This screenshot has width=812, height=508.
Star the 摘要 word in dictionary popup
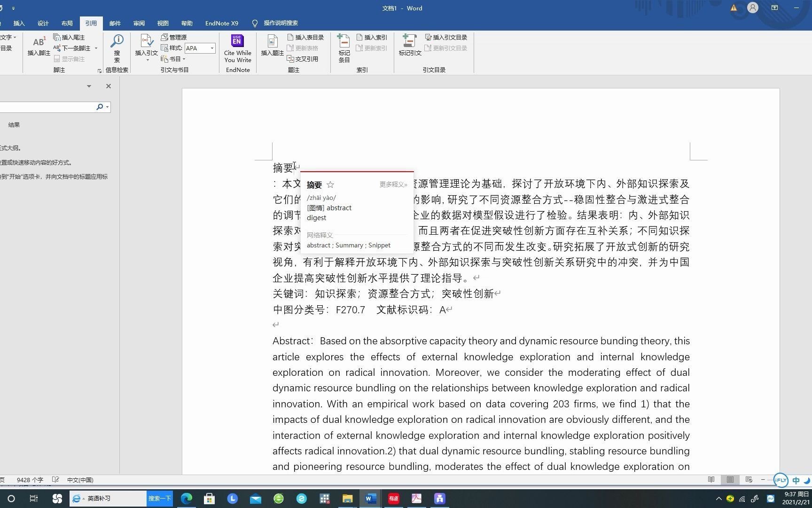330,185
